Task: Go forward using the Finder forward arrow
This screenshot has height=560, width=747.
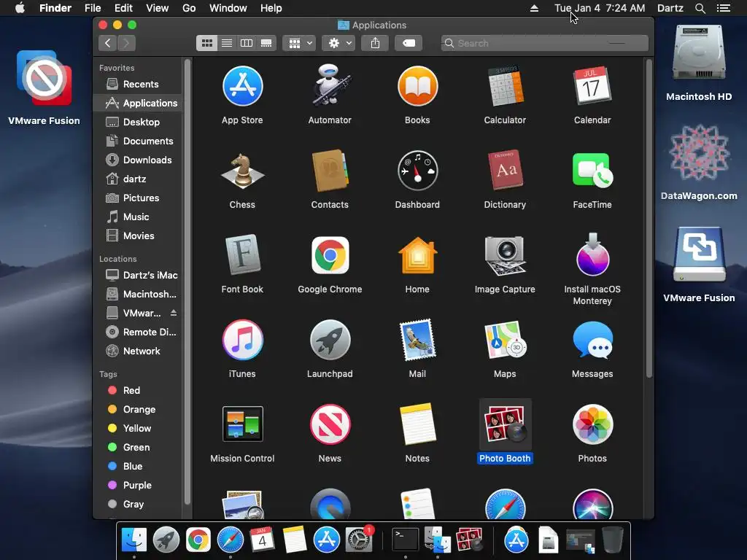Action: (126, 43)
